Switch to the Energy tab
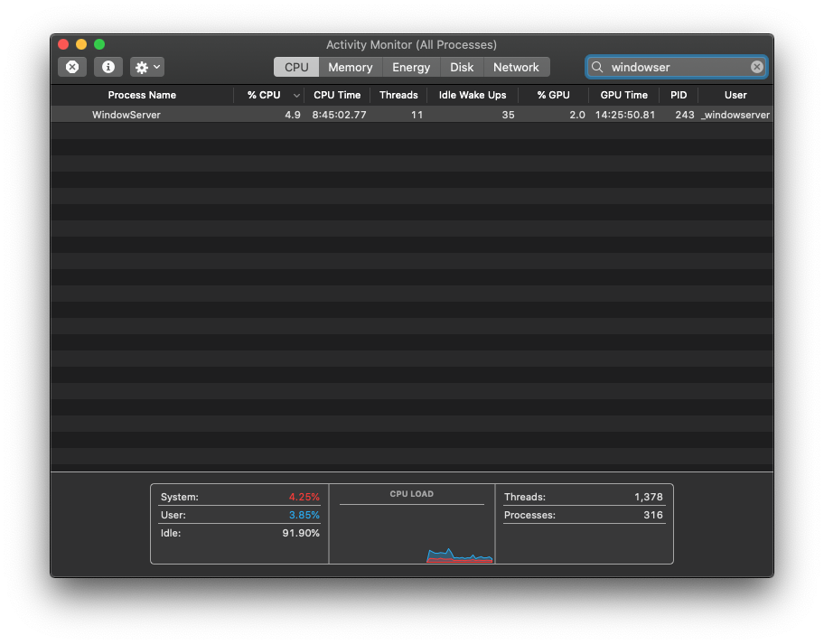This screenshot has height=644, width=824. pos(411,67)
